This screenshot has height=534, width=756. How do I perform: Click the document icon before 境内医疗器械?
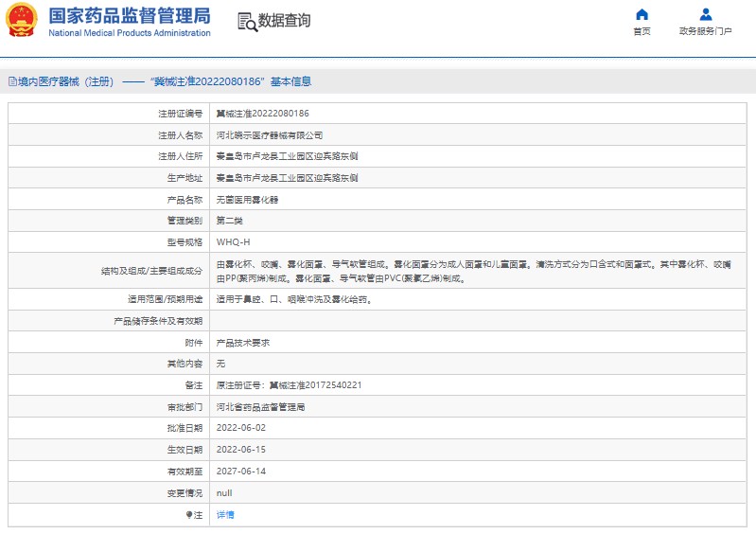[x=12, y=81]
